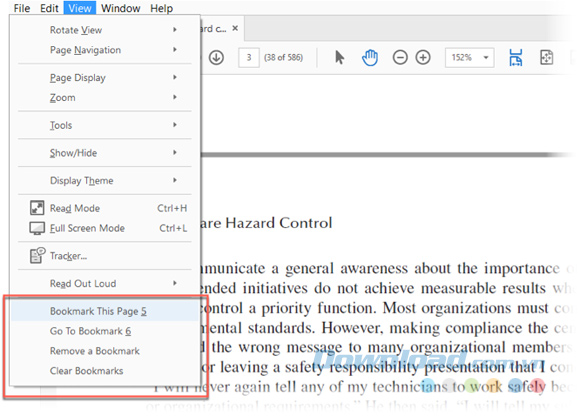Choose Full Screen Mode menu entry
The image size is (580, 416).
tap(105, 228)
